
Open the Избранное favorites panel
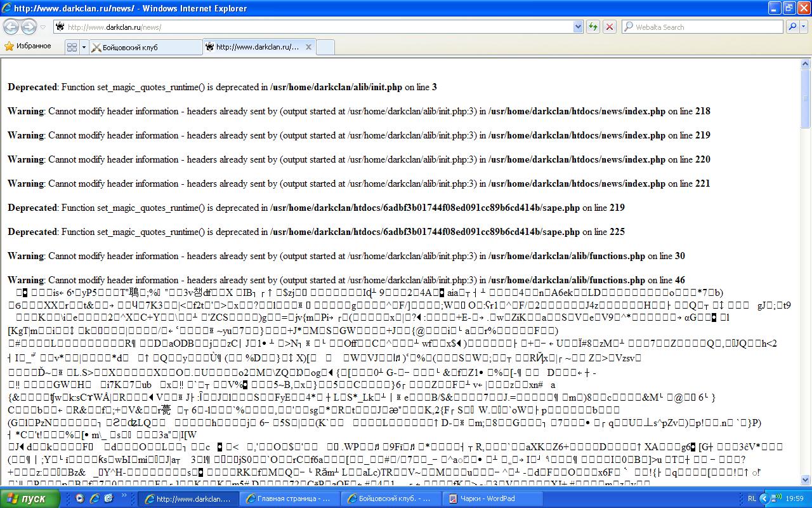[28, 46]
